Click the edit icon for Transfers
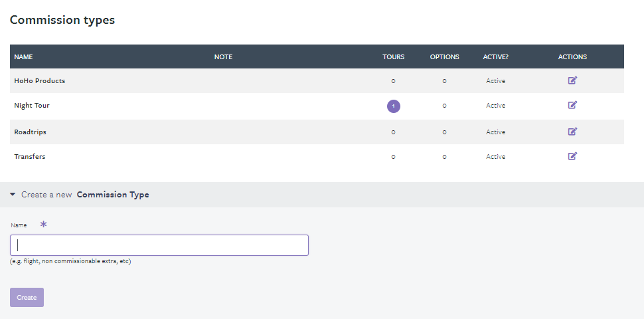 [572, 156]
